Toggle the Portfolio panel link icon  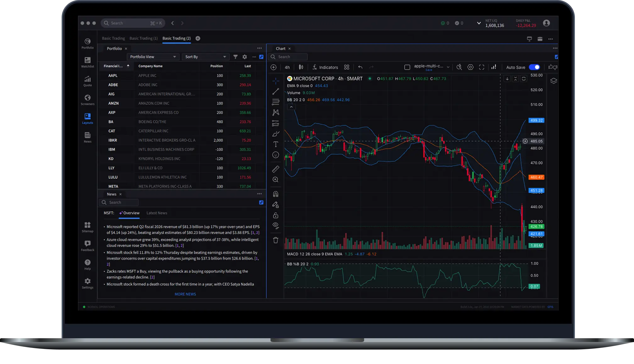coord(261,57)
